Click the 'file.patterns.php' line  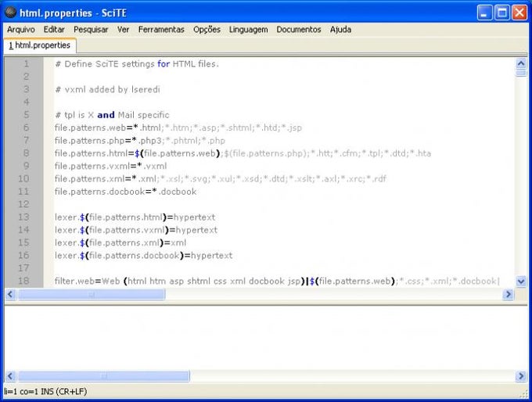[x=140, y=141]
